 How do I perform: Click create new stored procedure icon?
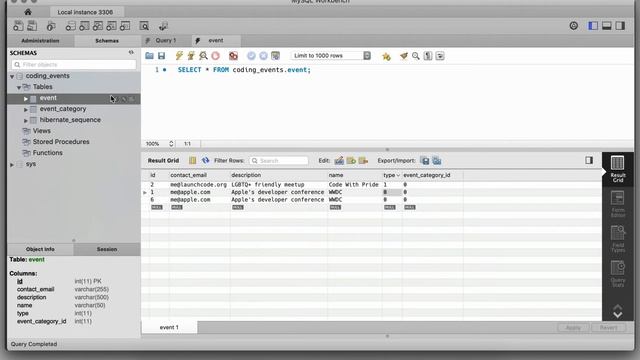[111, 26]
